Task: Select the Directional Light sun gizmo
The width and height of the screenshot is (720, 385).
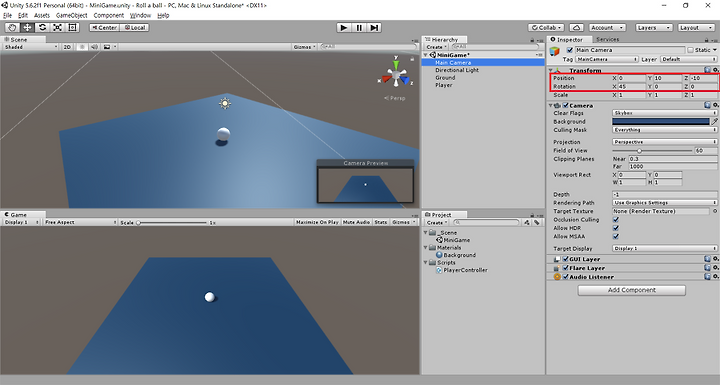Action: pos(225,103)
